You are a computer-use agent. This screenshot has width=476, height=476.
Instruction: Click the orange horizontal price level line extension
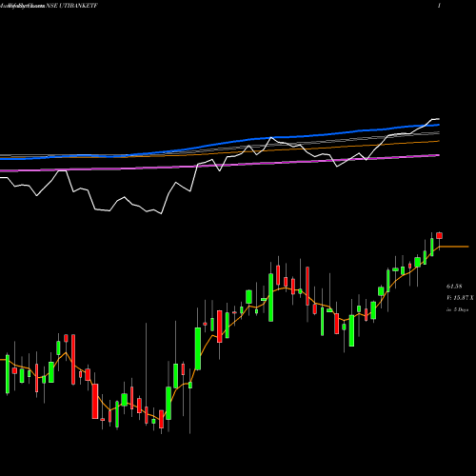[x=454, y=247]
